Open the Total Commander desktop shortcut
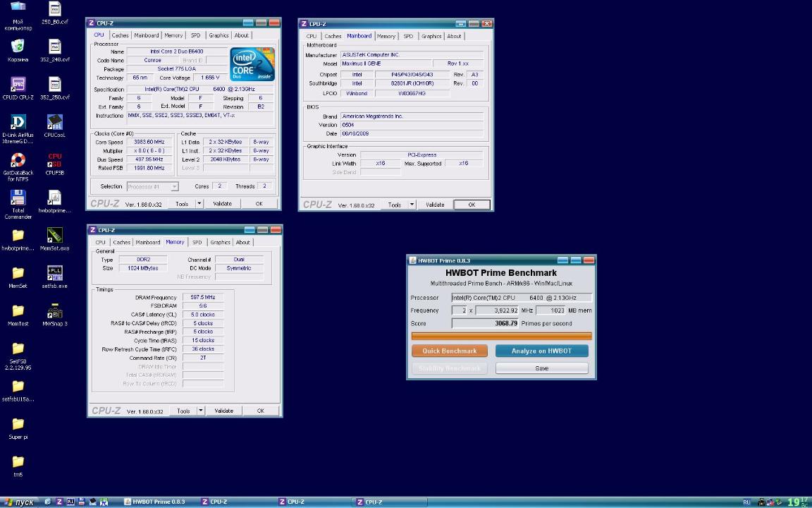Image resolution: width=812 pixels, height=508 pixels. (x=18, y=204)
